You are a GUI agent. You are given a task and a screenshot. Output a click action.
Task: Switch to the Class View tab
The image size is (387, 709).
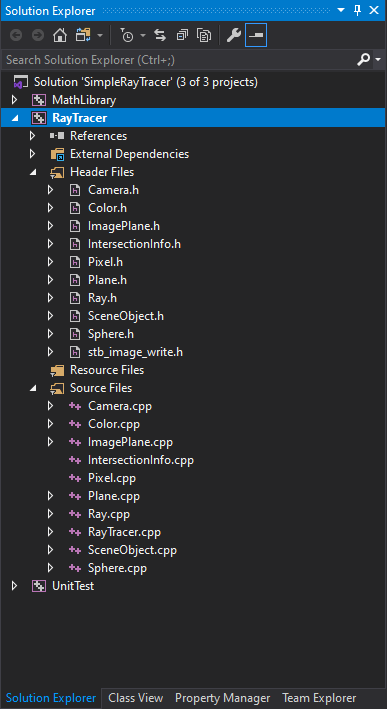click(x=136, y=698)
